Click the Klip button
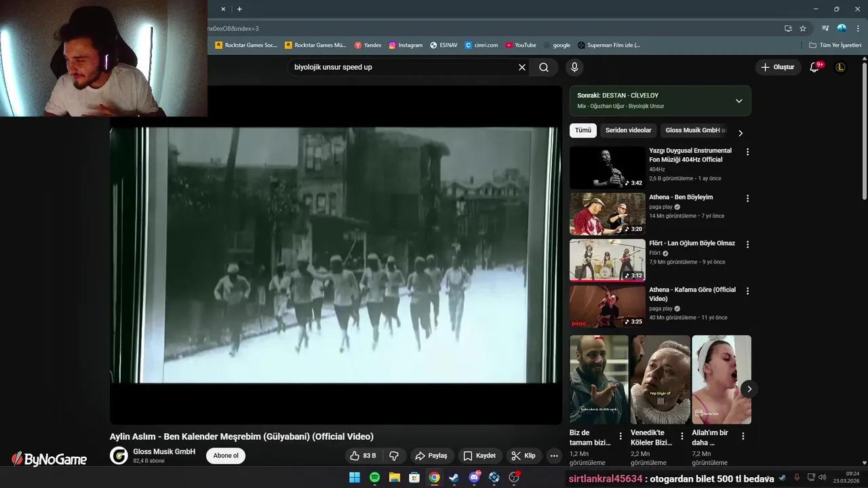This screenshot has width=868, height=488. pyautogui.click(x=524, y=456)
